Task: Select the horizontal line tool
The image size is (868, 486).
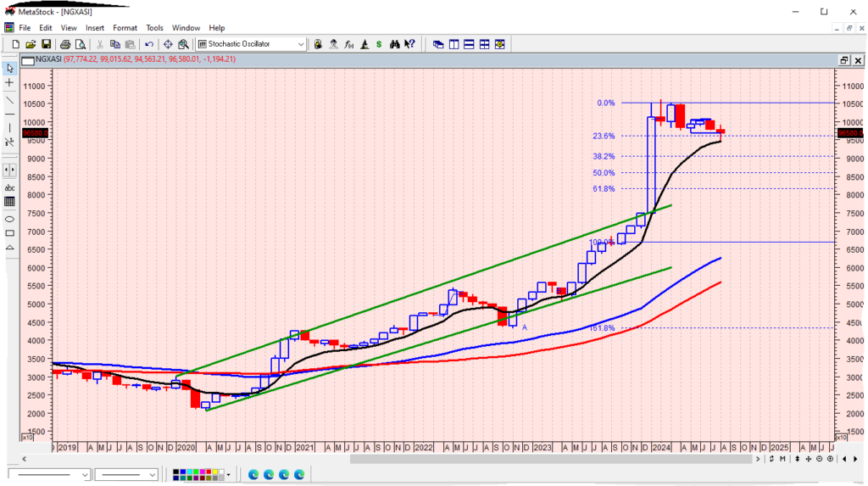Action: tap(9, 114)
